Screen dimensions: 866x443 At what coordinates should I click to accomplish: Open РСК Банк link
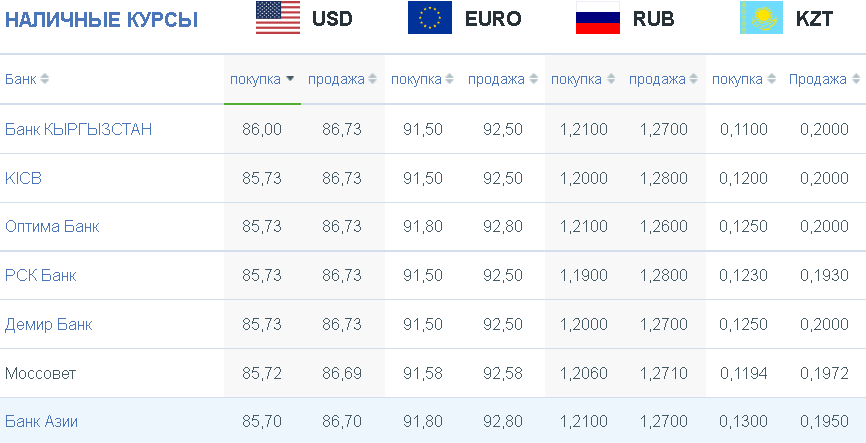40,275
